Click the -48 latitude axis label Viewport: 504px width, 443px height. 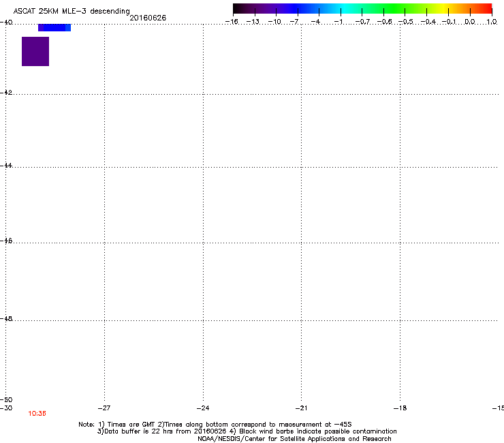coord(6,318)
